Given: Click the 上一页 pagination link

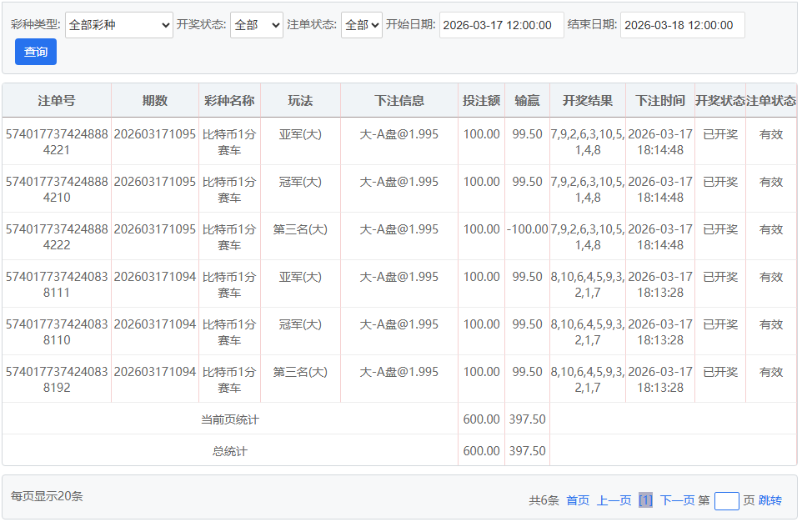Looking at the screenshot, I should point(614,500).
